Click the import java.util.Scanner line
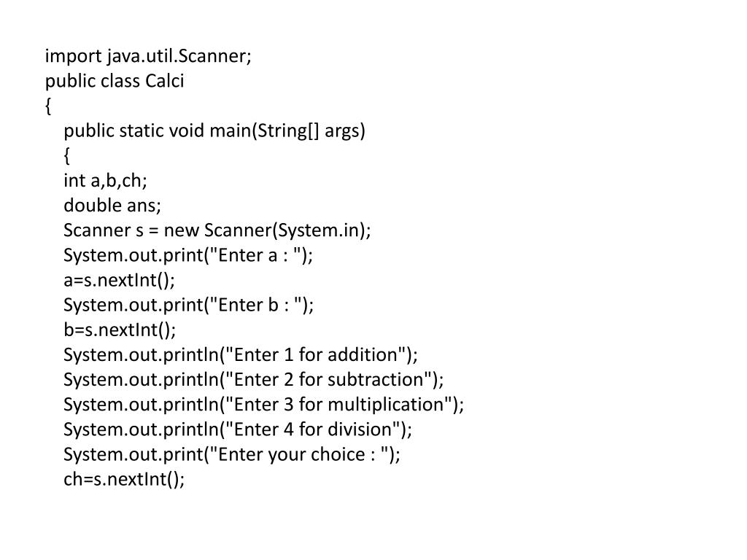Screen dimensions: 747x560 (x=148, y=56)
